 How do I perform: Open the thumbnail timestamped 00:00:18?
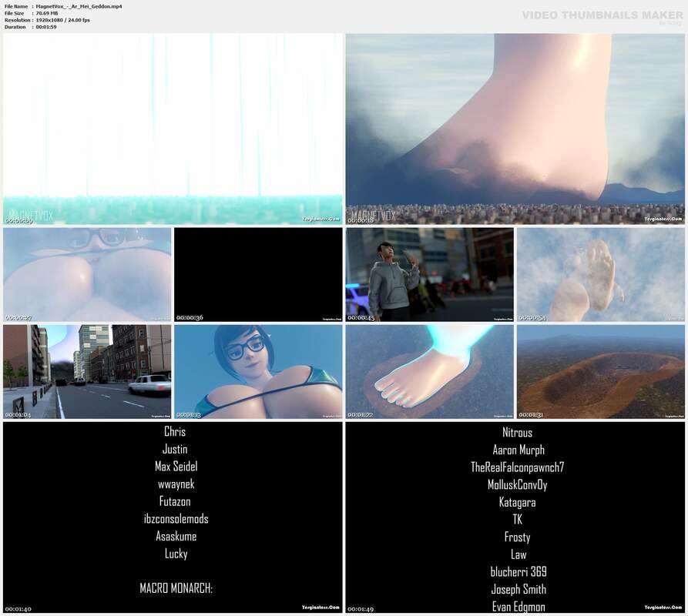click(x=515, y=129)
